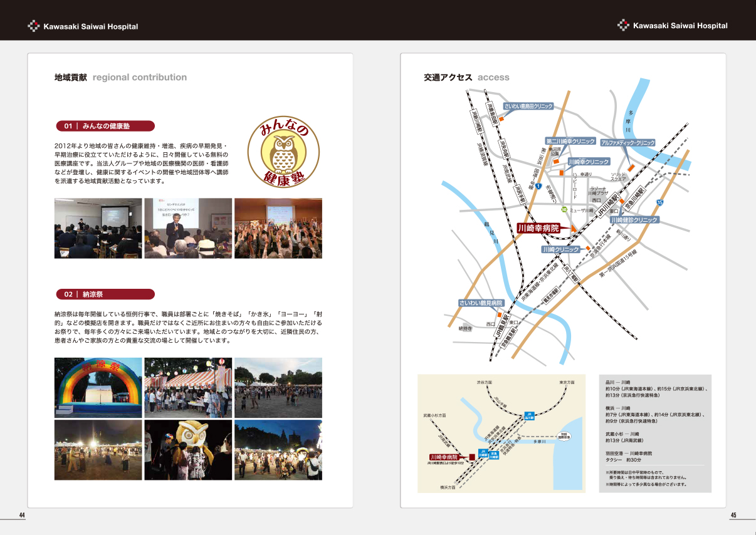The height and width of the screenshot is (535, 756).
Task: Select the 川崎幸病院 red label on main map
Action: [x=537, y=229]
